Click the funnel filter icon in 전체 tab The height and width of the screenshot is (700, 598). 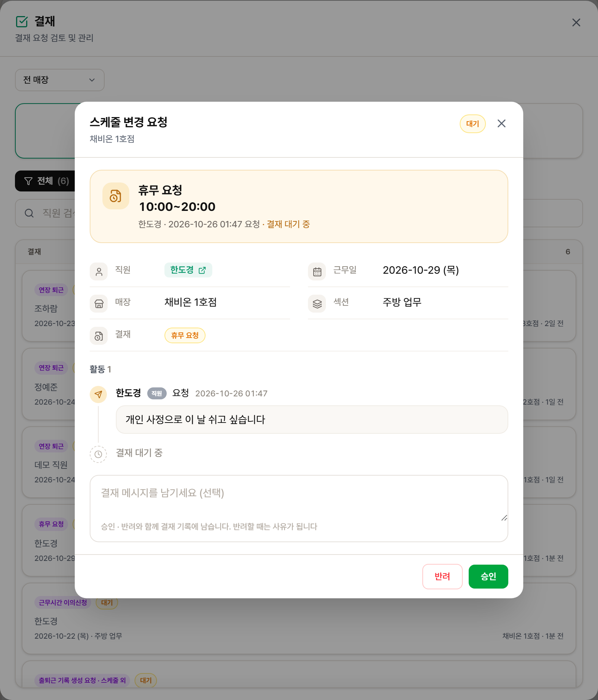28,181
